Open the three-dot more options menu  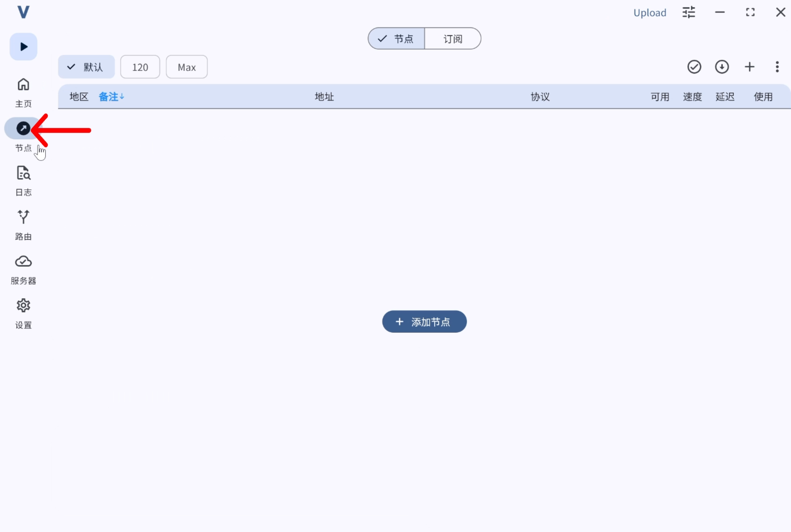pos(777,67)
